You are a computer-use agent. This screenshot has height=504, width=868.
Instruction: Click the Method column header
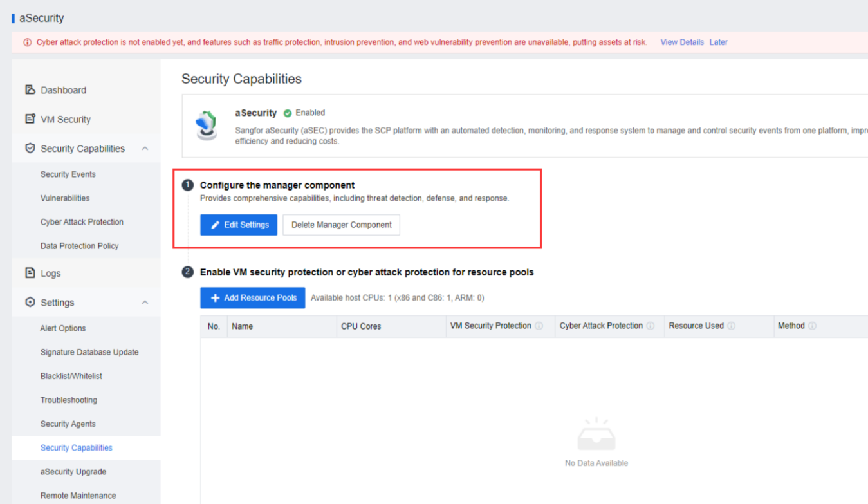pyautogui.click(x=820, y=326)
